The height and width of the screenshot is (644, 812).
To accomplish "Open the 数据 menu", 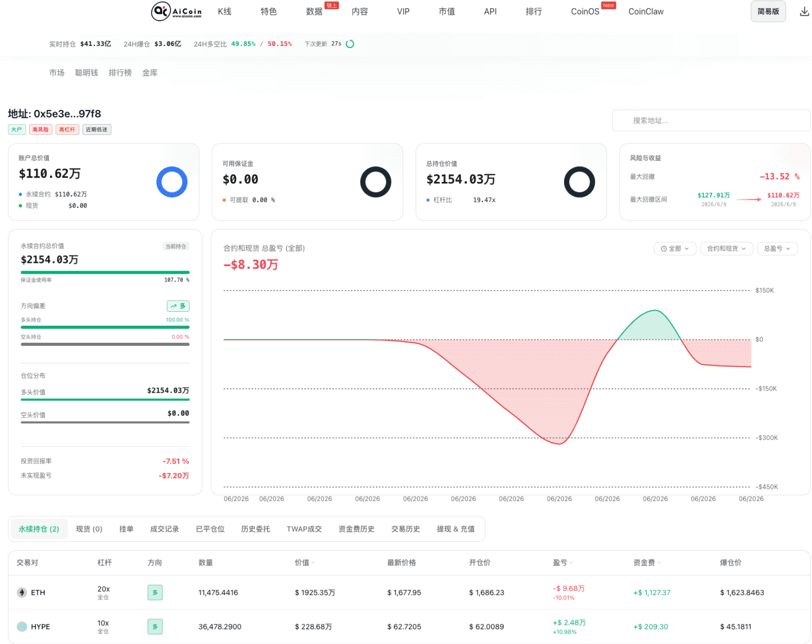I will pyautogui.click(x=314, y=11).
